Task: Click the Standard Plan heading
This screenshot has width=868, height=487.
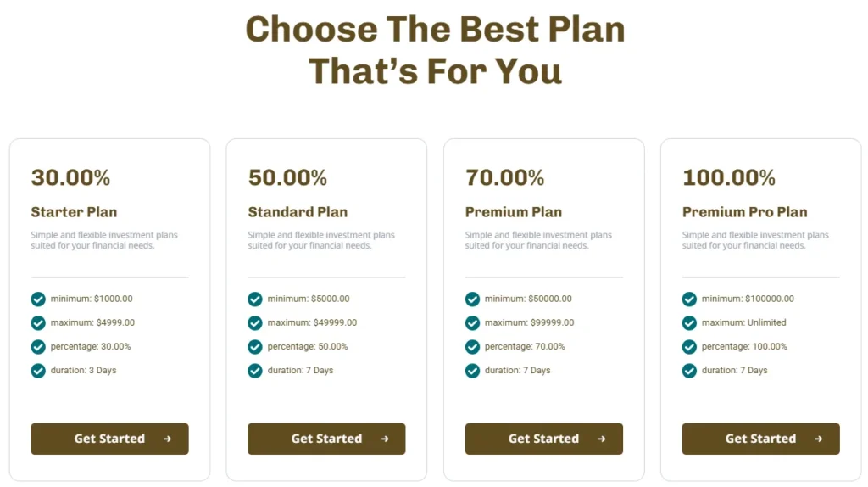Action: tap(298, 212)
